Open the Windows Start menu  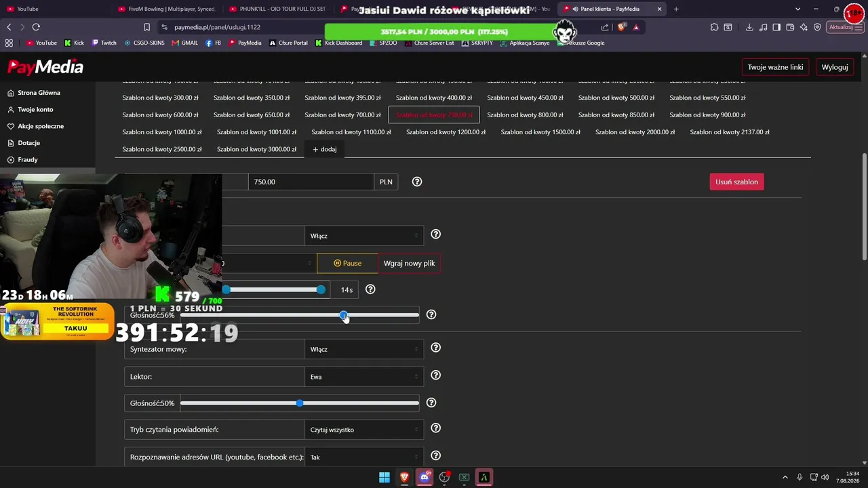point(384,477)
